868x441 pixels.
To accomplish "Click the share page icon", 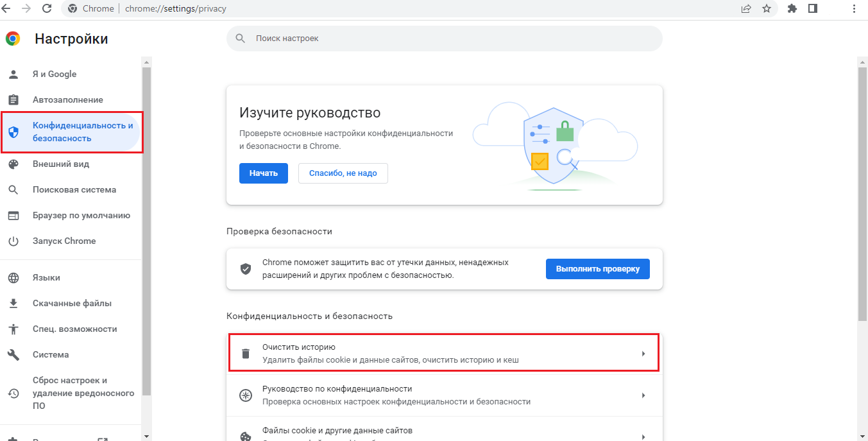I will coord(746,8).
